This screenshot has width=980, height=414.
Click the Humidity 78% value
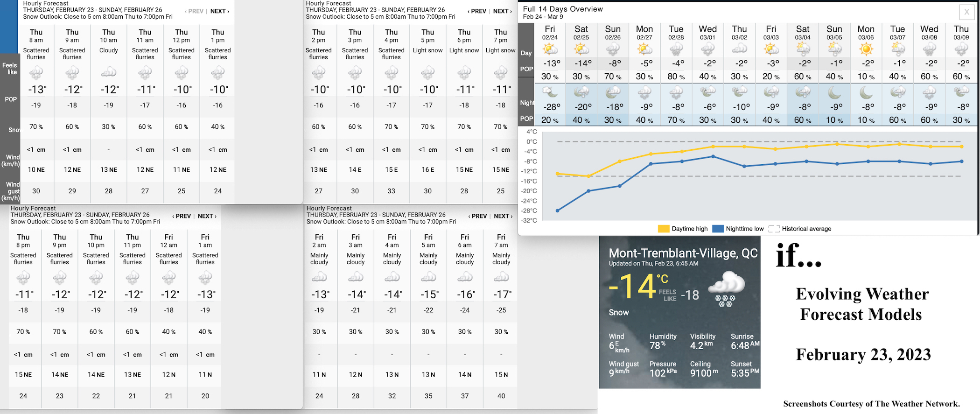coord(658,345)
